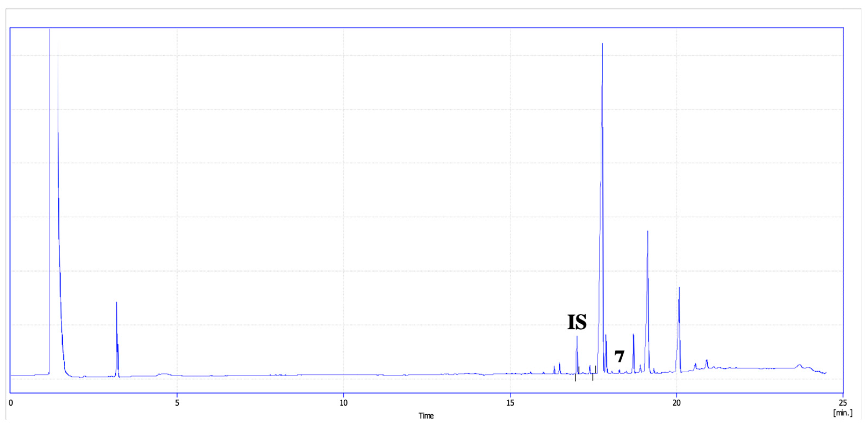
Task: Click the 10 tick label on time axis
Action: point(343,403)
